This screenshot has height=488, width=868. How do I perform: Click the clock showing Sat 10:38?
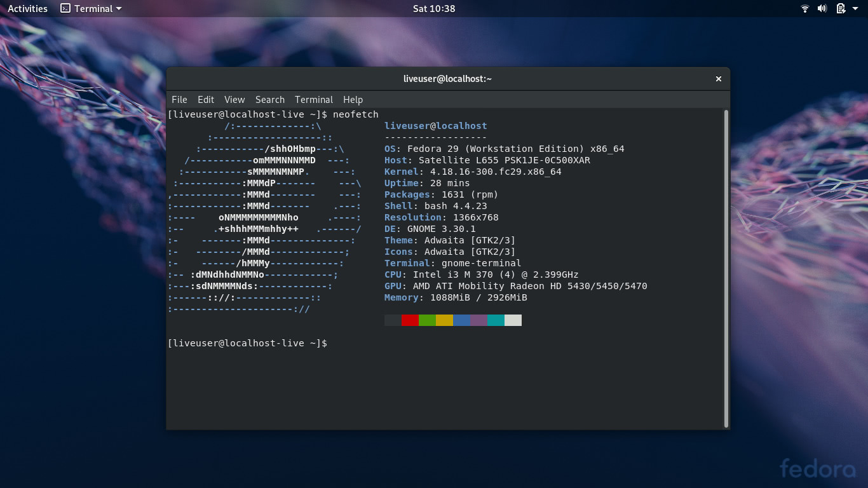(434, 8)
